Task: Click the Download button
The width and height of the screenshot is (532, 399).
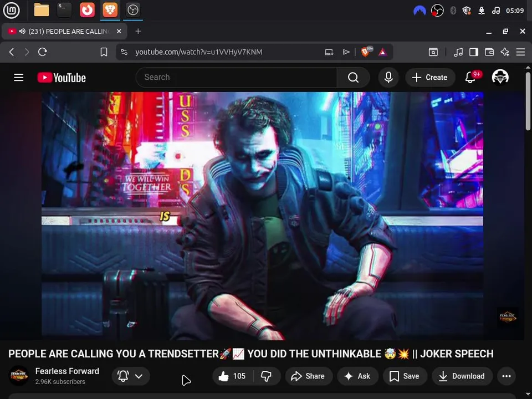Action: pos(462,376)
